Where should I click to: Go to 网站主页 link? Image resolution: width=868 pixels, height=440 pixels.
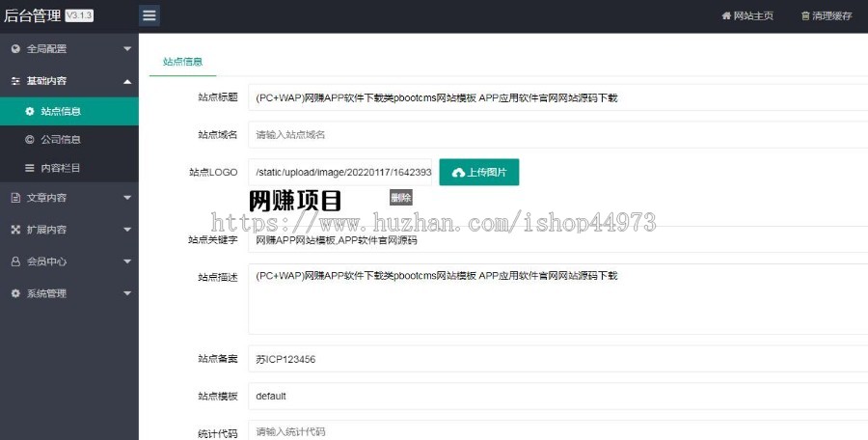pos(747,16)
